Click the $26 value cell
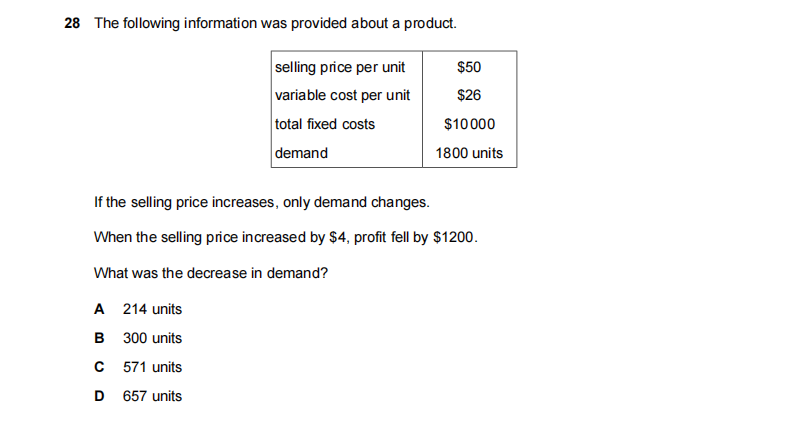Screen dimensions: 789x422 (468, 96)
